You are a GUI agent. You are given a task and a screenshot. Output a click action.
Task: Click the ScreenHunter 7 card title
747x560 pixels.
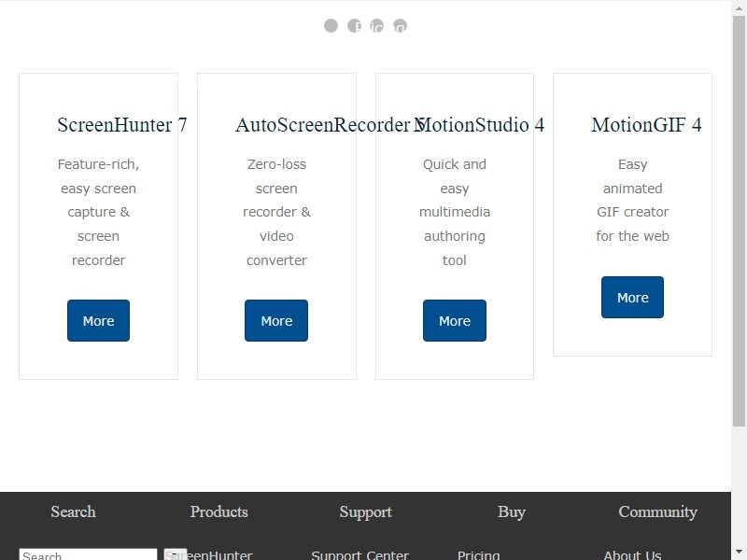coord(122,125)
